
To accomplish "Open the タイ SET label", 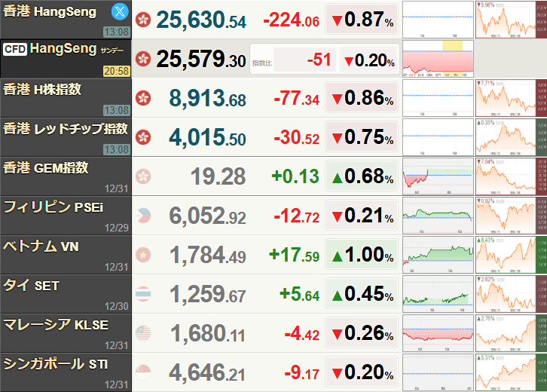I will pos(32,286).
